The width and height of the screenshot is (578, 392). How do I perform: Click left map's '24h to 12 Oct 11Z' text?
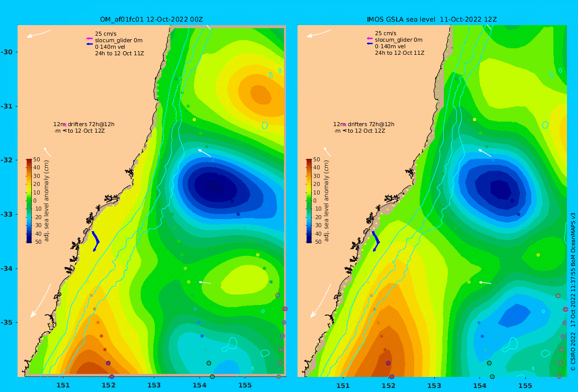coord(120,53)
